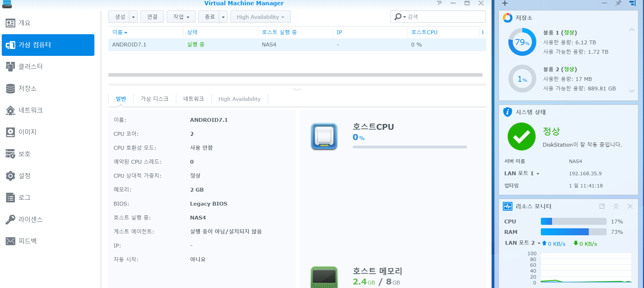Click the 호스트 메모리 RAM icon

pyautogui.click(x=324, y=277)
